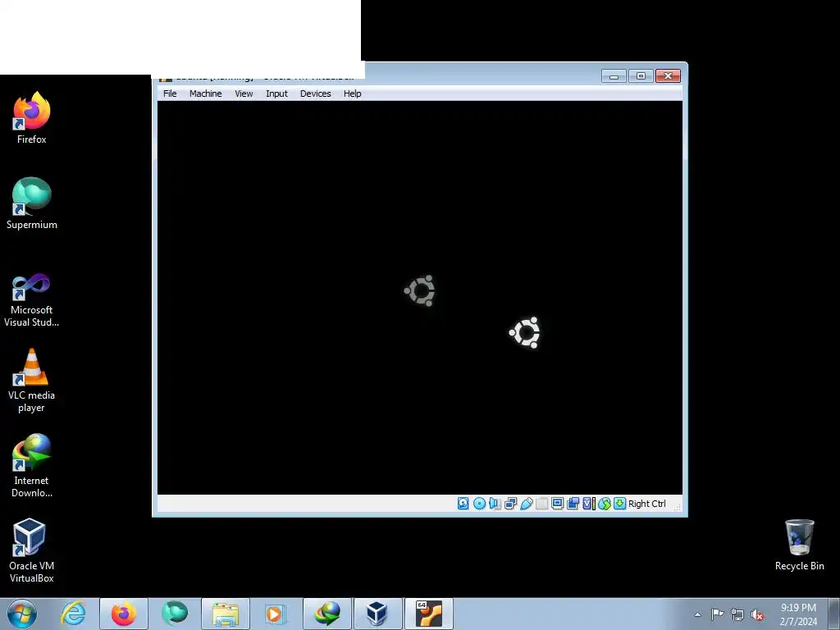Click the Internet Download Manager taskbar button
Screen dimensions: 840x630
327,614
